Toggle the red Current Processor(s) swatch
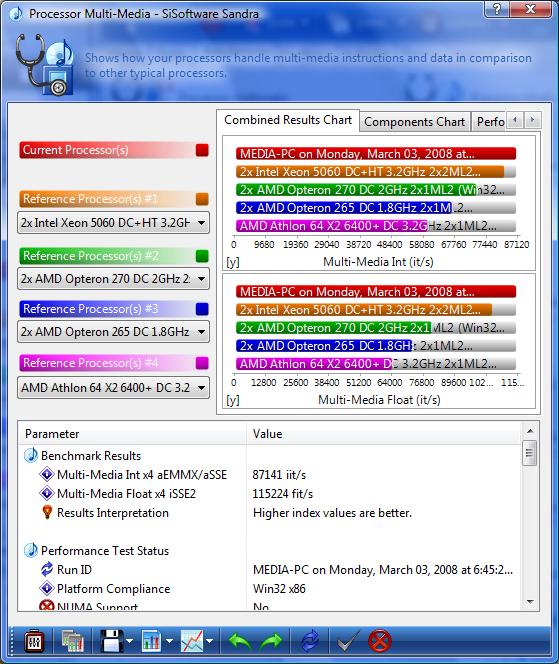The height and width of the screenshot is (664, 559). coord(202,150)
